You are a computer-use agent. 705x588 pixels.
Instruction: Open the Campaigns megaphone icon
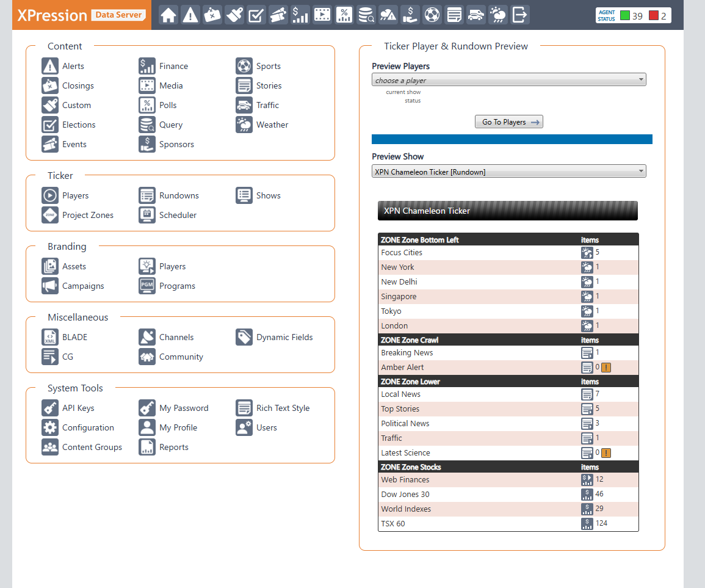coord(50,286)
